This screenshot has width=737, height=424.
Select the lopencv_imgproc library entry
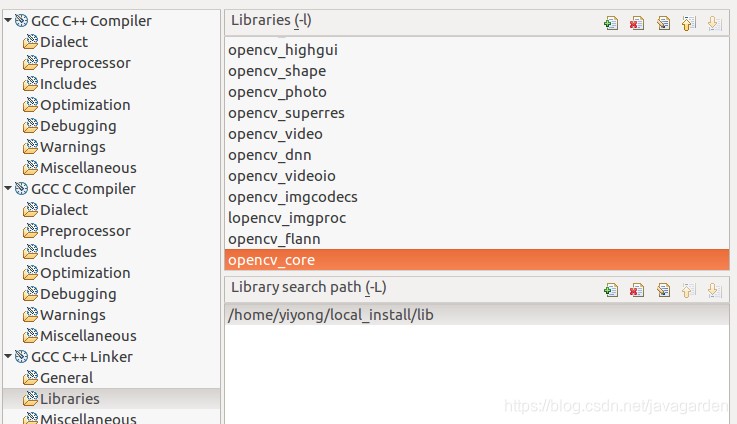coord(477,218)
